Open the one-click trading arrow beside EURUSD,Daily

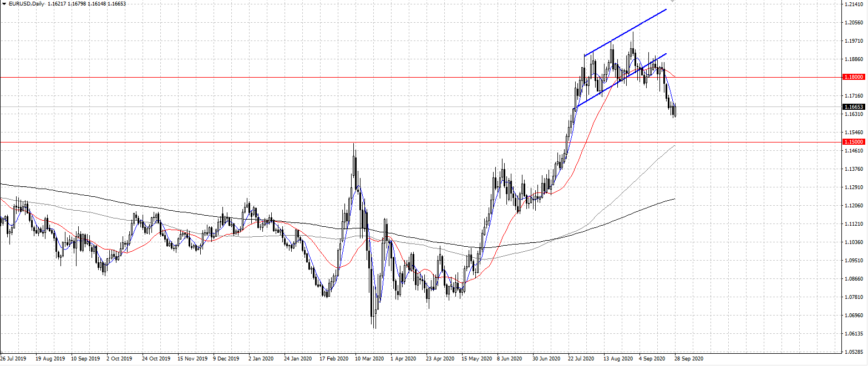coord(3,4)
